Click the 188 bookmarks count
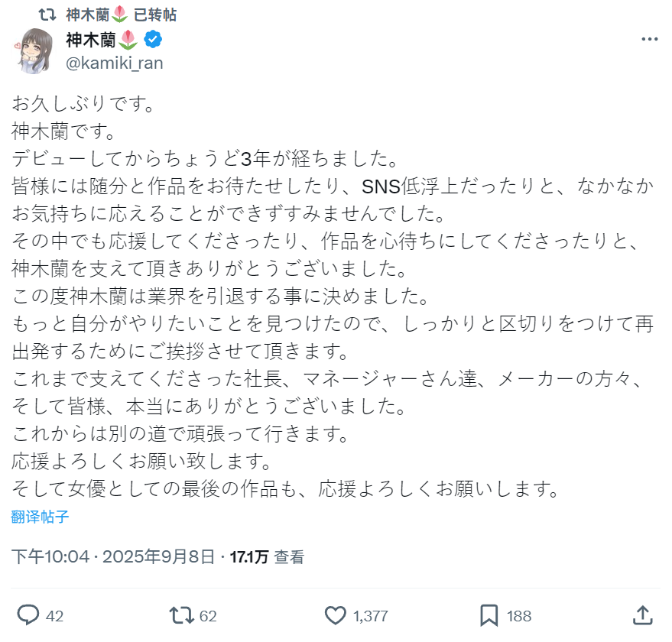The image size is (672, 642). pyautogui.click(x=518, y=616)
